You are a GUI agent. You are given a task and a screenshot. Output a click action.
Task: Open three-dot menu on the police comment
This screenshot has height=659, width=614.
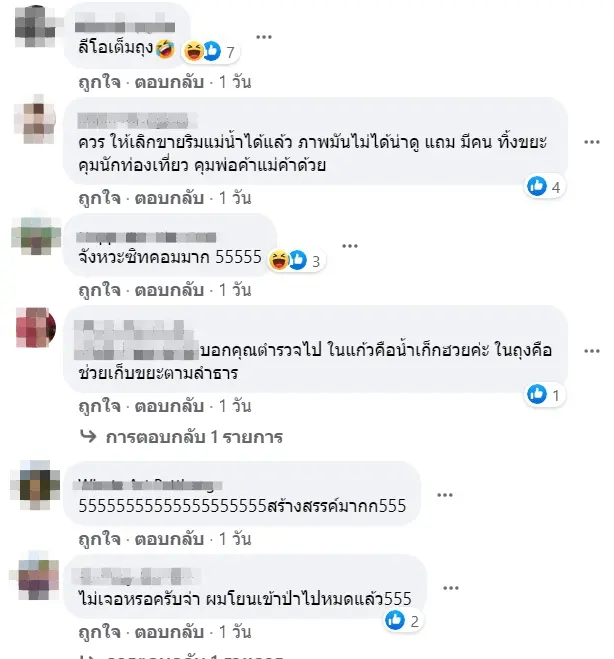pyautogui.click(x=592, y=351)
